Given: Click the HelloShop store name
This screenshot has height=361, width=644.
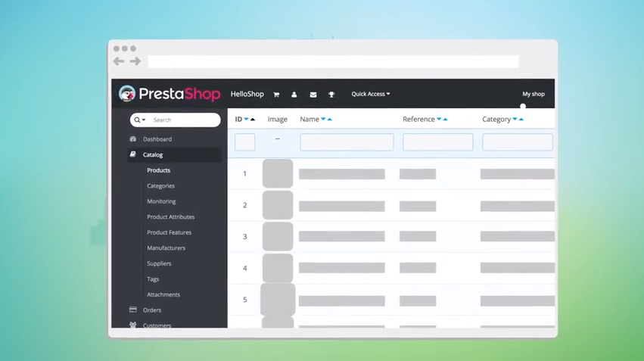Looking at the screenshot, I should click(x=247, y=94).
